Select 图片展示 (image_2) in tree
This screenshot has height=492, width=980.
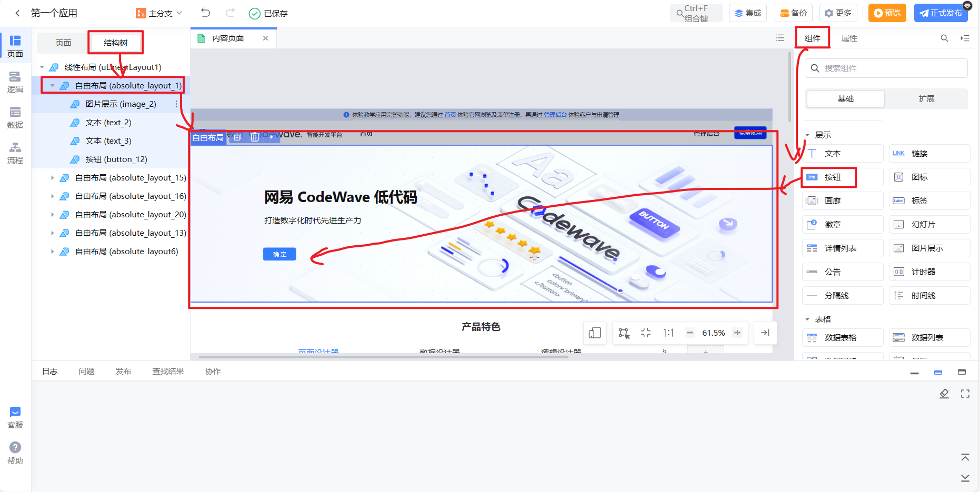click(x=111, y=104)
